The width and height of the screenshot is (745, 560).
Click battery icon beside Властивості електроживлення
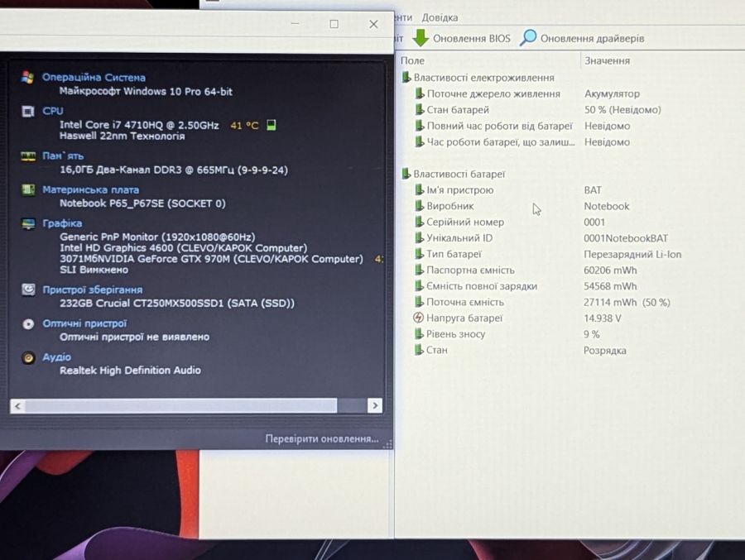406,77
